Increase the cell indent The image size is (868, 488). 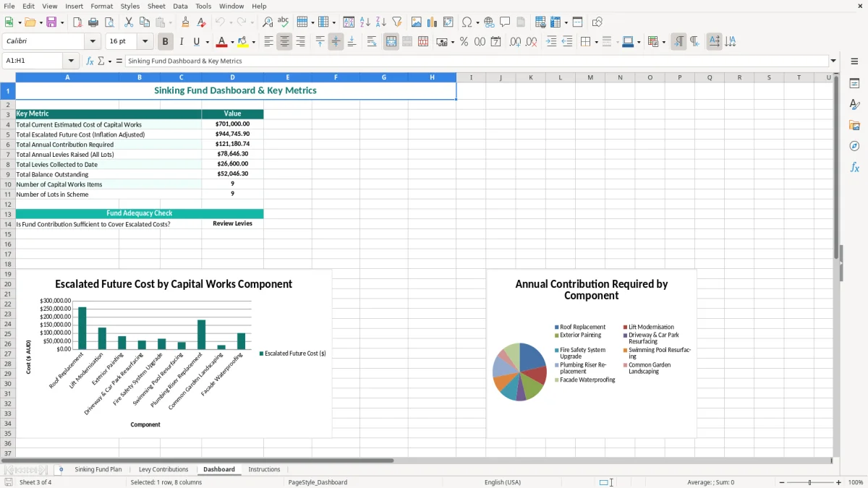551,42
